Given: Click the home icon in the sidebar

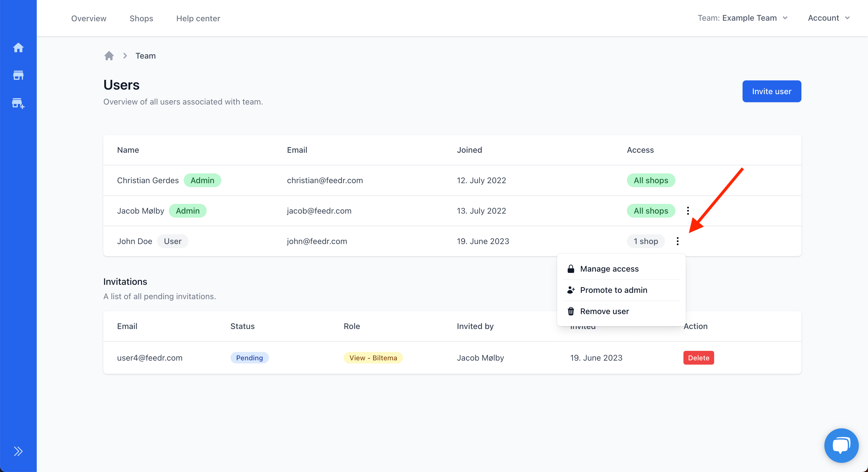Looking at the screenshot, I should [18, 48].
